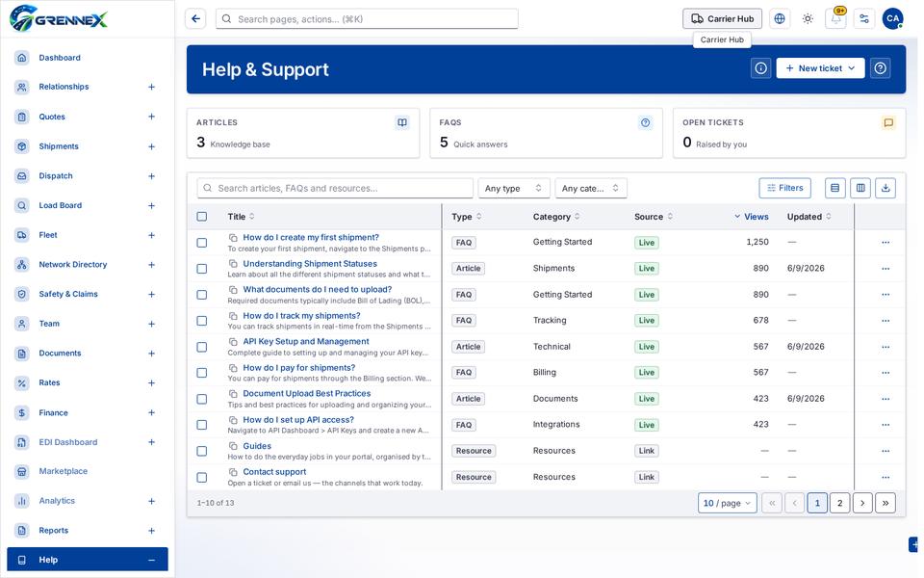The image size is (924, 578).
Task: Click the info icon in Help banner
Action: [760, 68]
